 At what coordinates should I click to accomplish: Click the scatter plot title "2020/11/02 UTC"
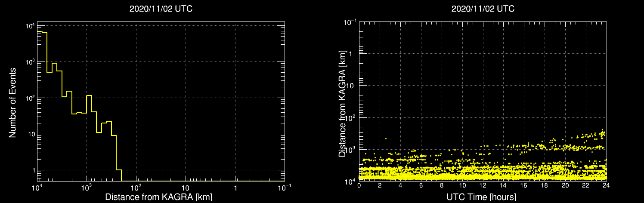483,9
